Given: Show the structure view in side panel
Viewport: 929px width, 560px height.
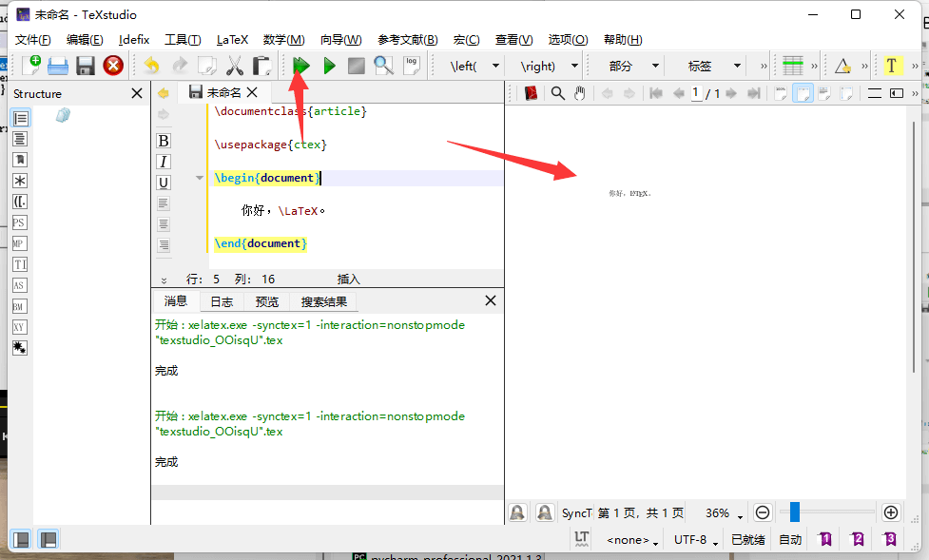Looking at the screenshot, I should pos(20,119).
